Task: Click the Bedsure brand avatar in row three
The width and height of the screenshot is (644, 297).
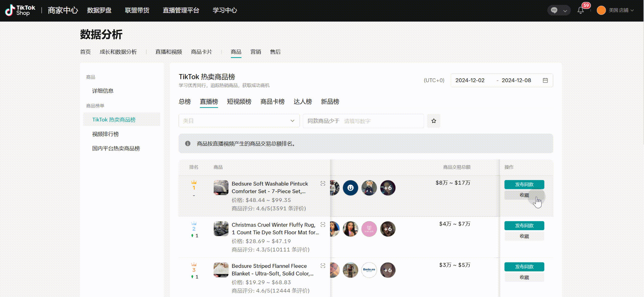Action: pos(369,270)
